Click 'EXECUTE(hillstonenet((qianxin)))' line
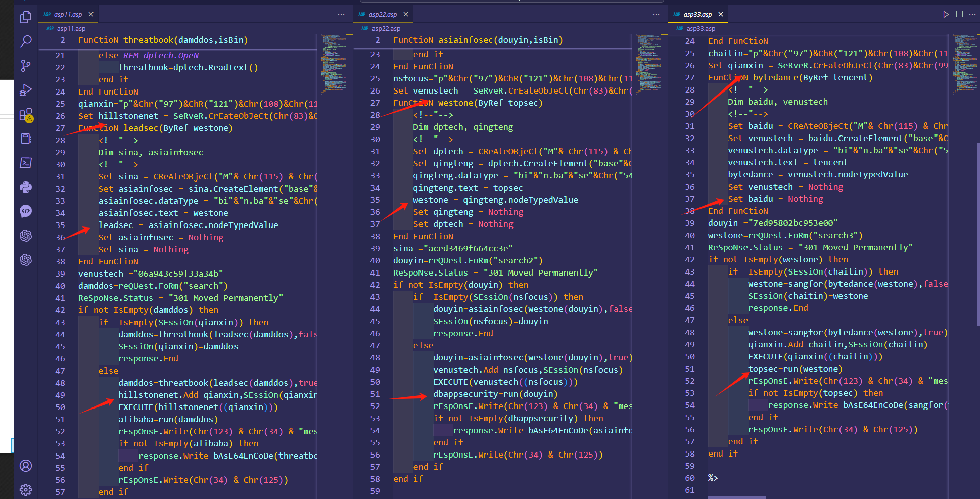Screen dimensions: 980x499 198,407
